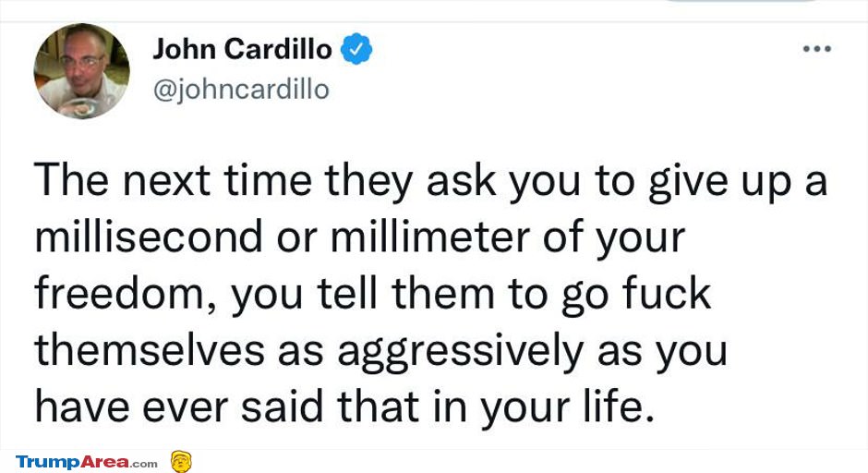Click the word "freedom," in the tweet
This screenshot has width=868, height=473.
pyautogui.click(x=126, y=295)
